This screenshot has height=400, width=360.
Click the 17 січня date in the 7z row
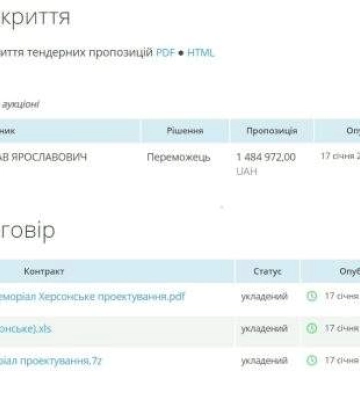coord(342,360)
